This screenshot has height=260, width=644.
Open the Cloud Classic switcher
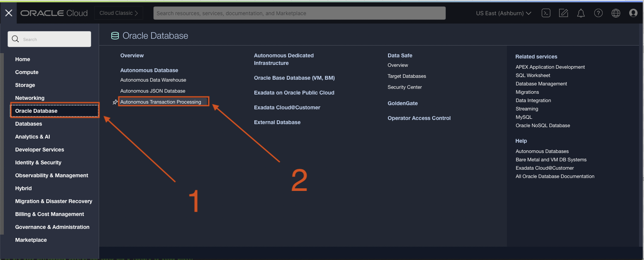coord(118,13)
